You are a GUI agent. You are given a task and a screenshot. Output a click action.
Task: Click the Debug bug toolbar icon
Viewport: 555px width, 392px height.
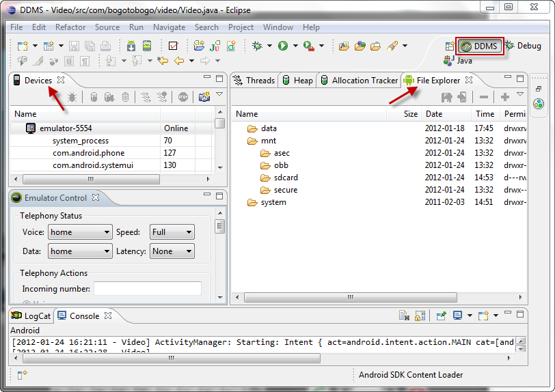click(x=257, y=46)
